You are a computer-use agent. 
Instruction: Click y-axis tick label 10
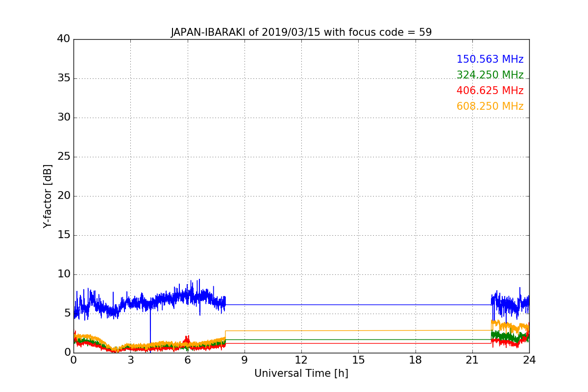click(x=64, y=274)
